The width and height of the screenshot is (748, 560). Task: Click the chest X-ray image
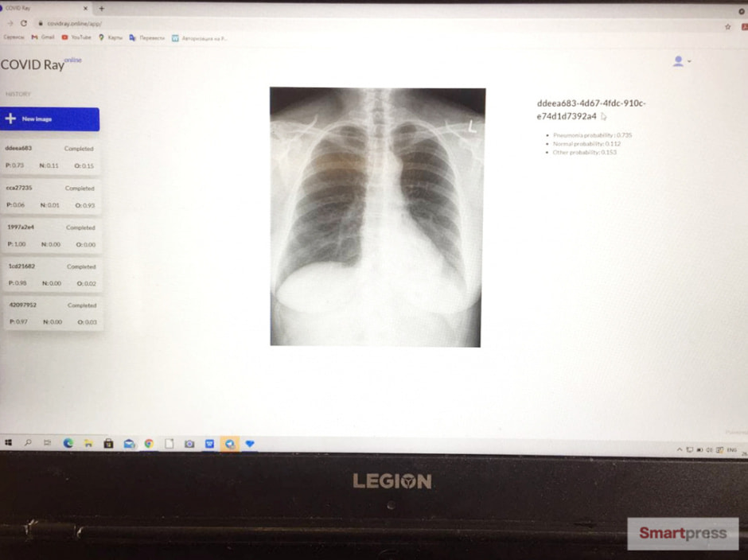click(x=377, y=217)
